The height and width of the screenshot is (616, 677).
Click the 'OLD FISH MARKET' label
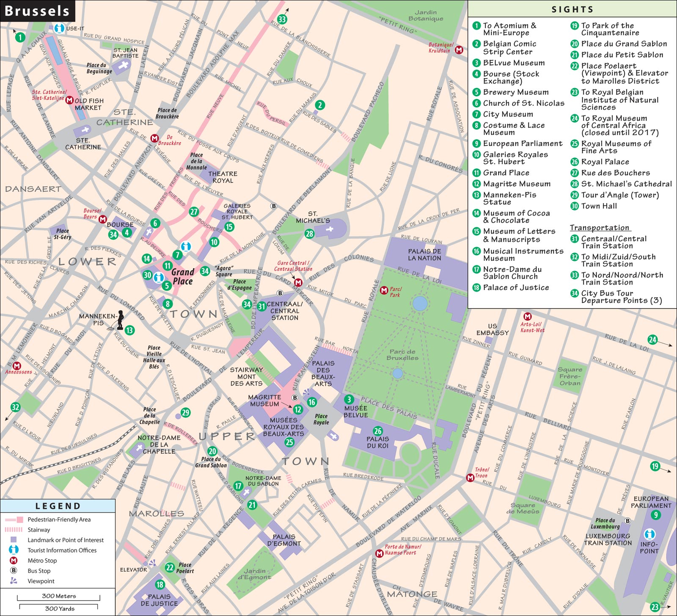pyautogui.click(x=89, y=104)
